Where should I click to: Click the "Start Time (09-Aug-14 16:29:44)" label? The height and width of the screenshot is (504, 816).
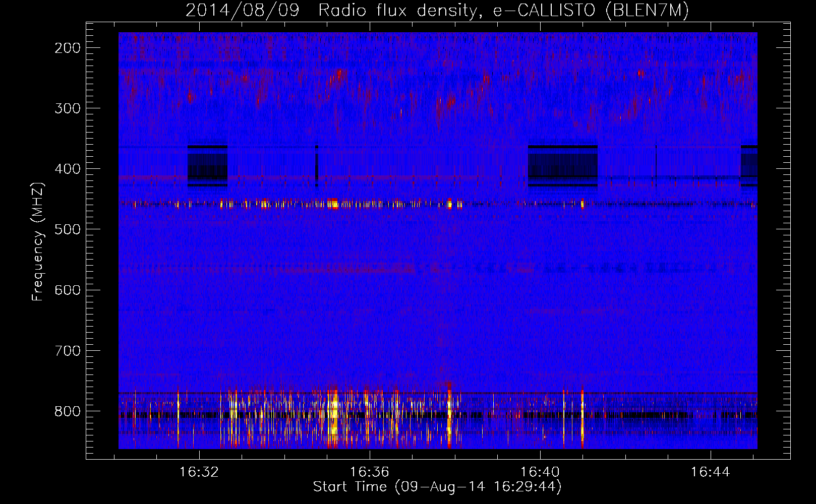point(437,487)
